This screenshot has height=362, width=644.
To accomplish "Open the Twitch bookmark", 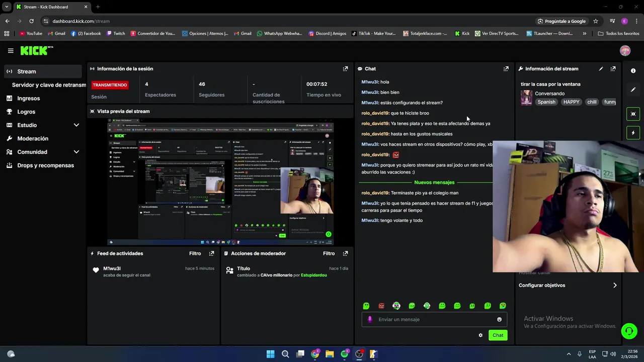I will click(x=115, y=34).
